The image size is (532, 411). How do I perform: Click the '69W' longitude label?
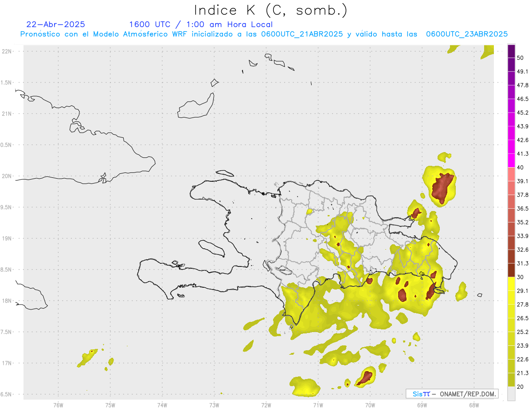click(x=422, y=405)
